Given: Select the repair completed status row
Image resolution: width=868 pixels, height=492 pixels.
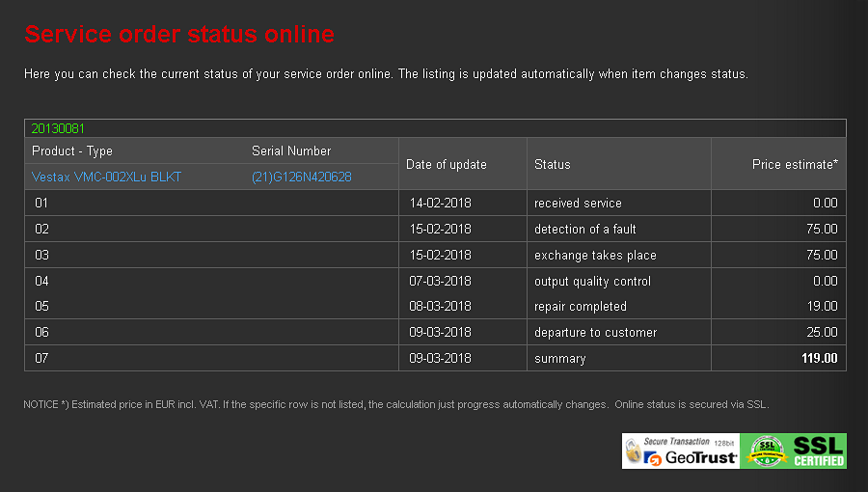Looking at the screenshot, I should point(580,307).
